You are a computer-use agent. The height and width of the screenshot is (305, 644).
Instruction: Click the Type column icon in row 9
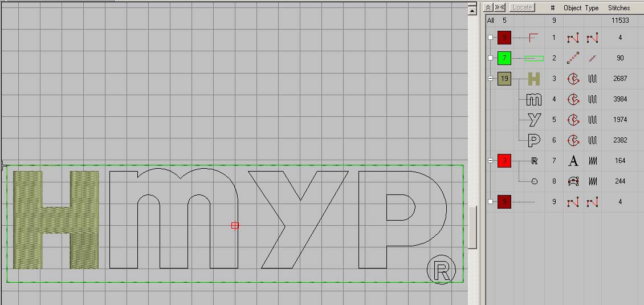[x=592, y=202]
